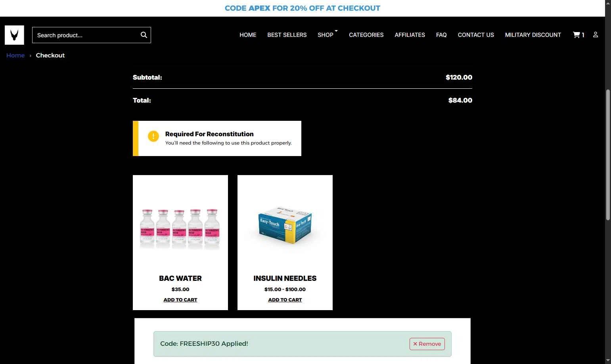Open the BAC WATER product image
Viewport: 611px width, 364px height.
coord(180,229)
